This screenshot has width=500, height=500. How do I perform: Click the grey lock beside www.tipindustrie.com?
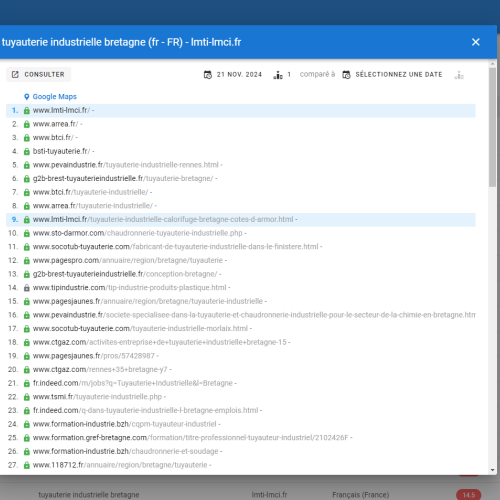pos(27,288)
